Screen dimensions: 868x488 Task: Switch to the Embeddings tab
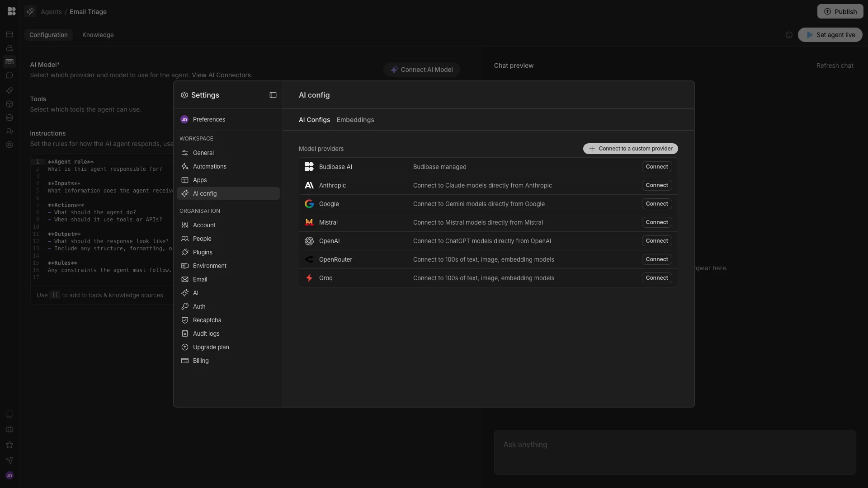click(355, 120)
